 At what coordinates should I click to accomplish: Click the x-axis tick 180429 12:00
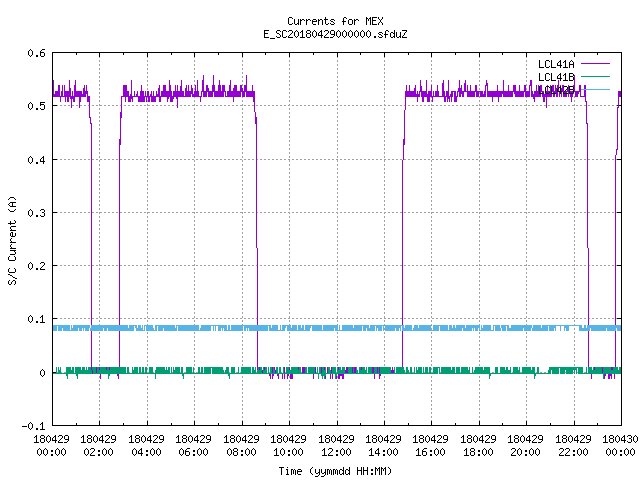(336, 446)
